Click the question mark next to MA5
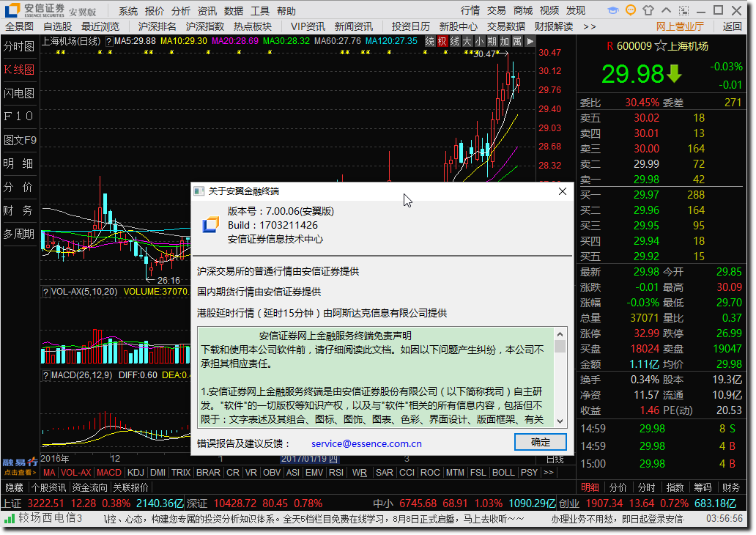756x535 pixels. [x=108, y=42]
